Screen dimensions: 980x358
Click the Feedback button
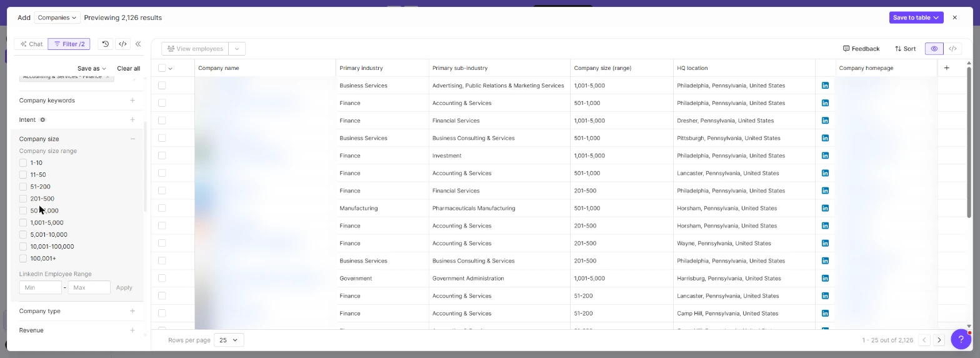click(861, 48)
